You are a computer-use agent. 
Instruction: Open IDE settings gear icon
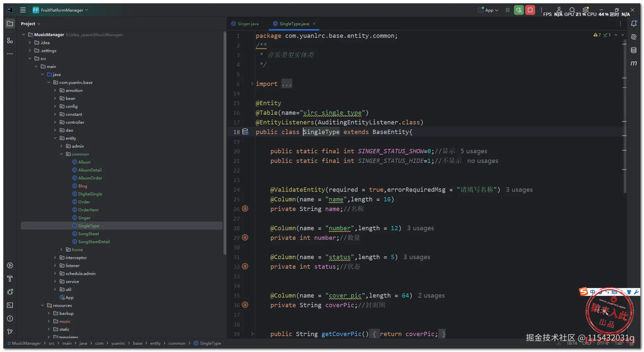(x=586, y=10)
